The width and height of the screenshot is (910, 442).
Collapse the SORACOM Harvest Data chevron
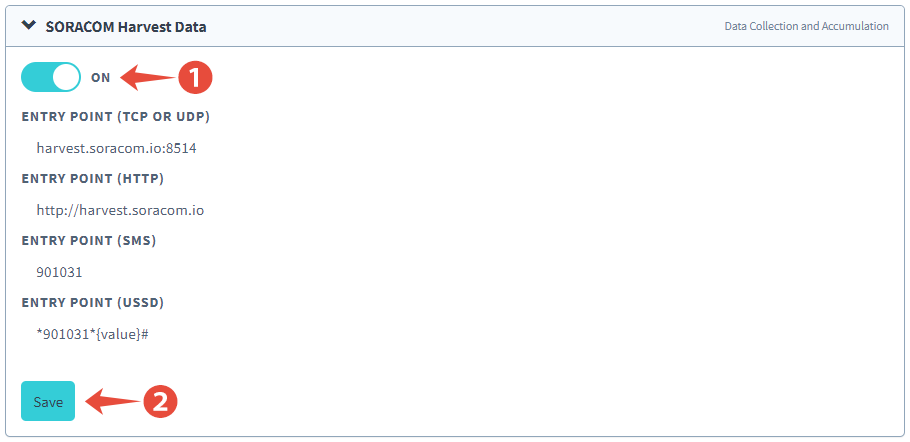pos(28,26)
